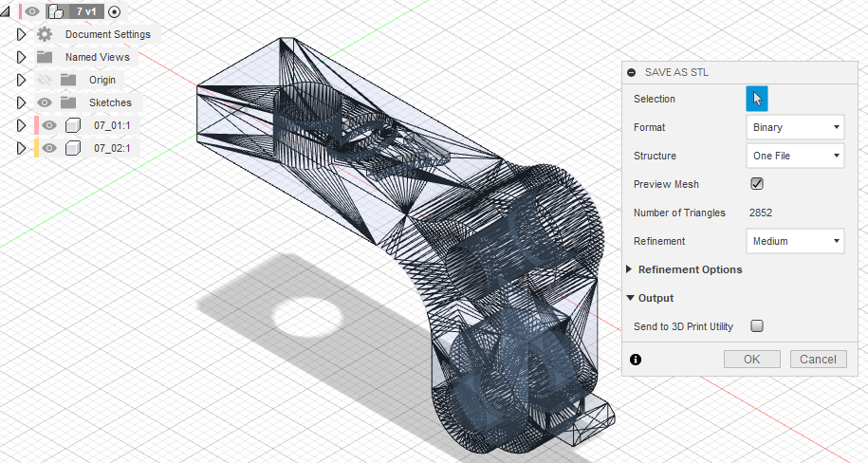
Task: Click the Selection cursor button
Action: 757,99
